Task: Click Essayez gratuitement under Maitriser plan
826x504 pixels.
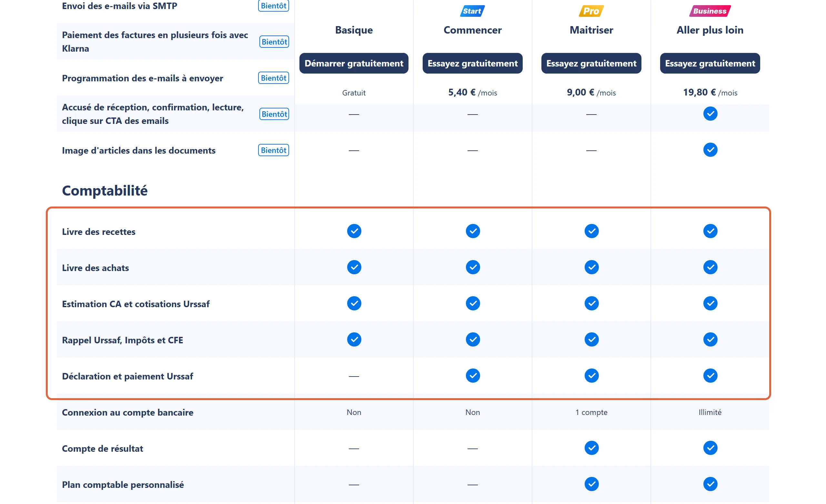Action: tap(591, 63)
